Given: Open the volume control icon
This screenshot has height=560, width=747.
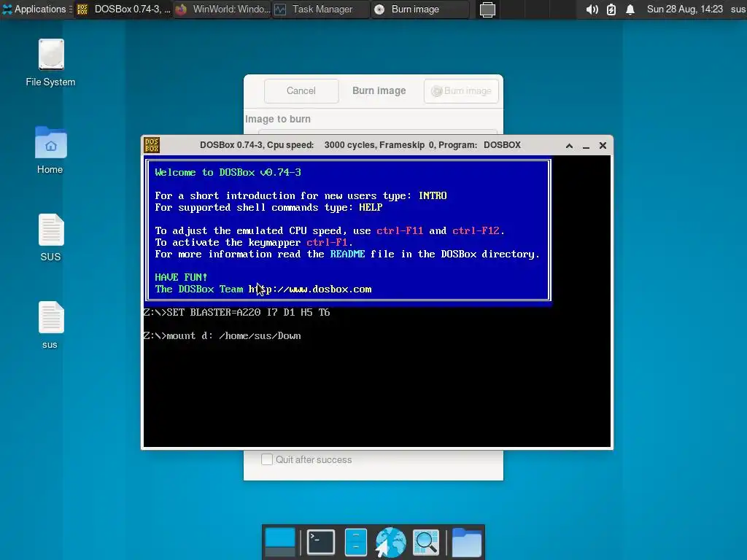Looking at the screenshot, I should pyautogui.click(x=592, y=9).
